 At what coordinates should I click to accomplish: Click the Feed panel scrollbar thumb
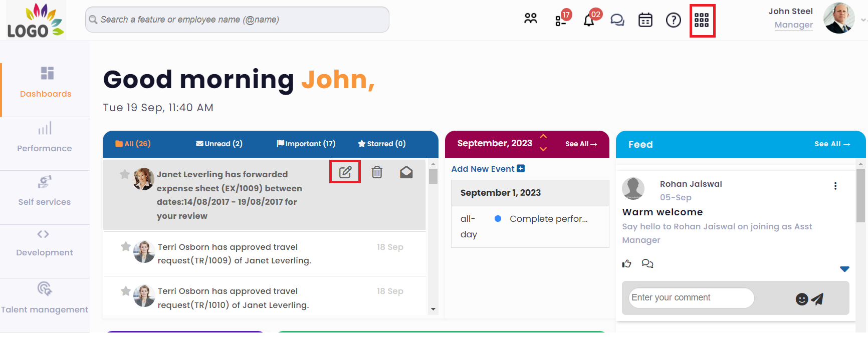click(860, 195)
